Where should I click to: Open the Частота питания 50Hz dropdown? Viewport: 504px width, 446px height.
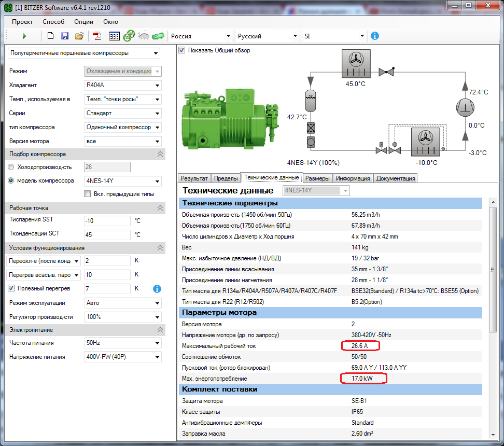tap(123, 343)
